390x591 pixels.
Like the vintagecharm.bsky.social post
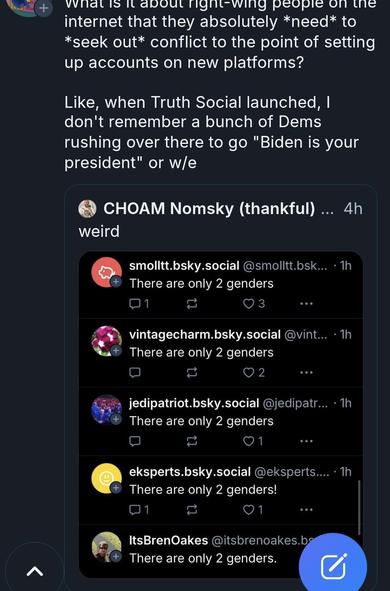(254, 372)
